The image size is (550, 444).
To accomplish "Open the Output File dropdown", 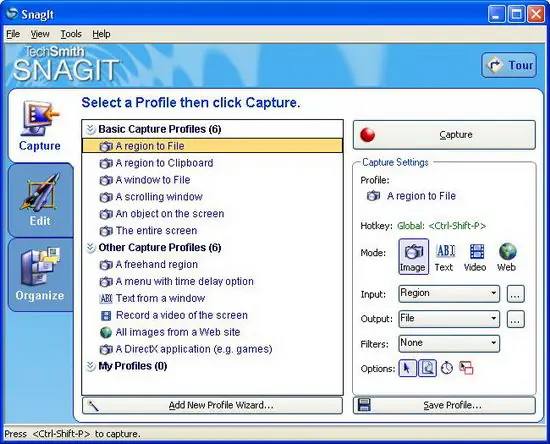I will click(449, 319).
